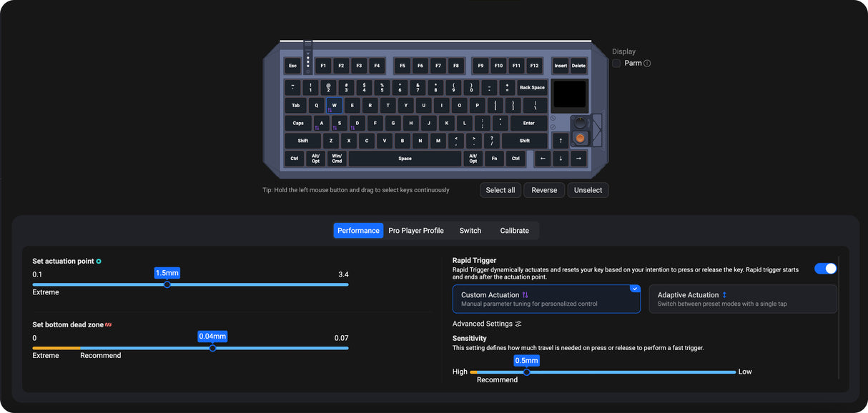
Task: Switch to the Pro Player Profile tab
Action: 416,231
